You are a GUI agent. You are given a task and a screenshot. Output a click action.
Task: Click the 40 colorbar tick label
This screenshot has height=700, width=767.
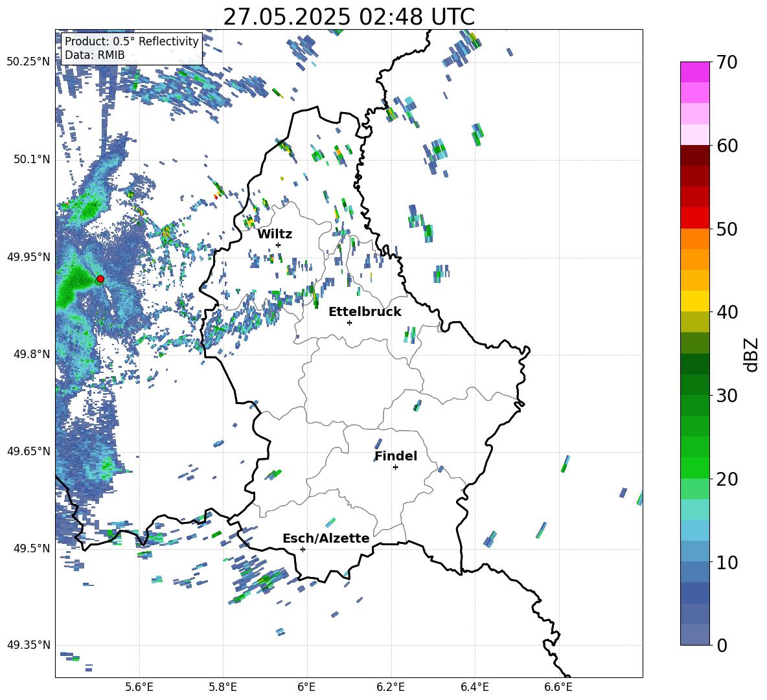727,312
